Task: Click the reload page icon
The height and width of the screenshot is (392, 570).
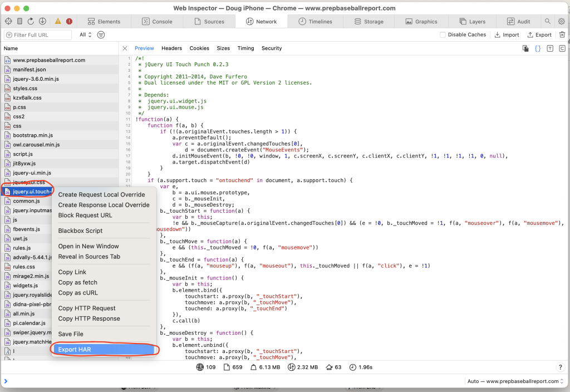Action: tap(31, 22)
